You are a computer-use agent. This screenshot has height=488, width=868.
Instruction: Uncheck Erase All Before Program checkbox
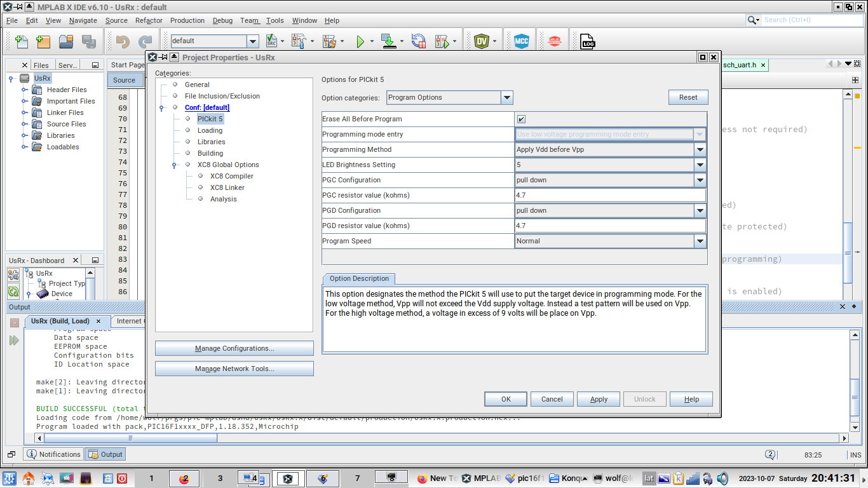521,119
